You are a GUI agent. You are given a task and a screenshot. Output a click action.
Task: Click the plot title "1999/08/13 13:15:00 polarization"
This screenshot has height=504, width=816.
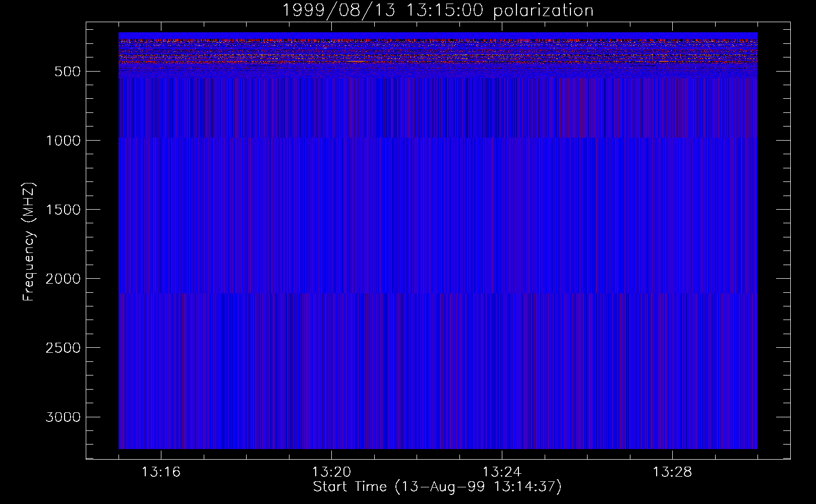437,11
